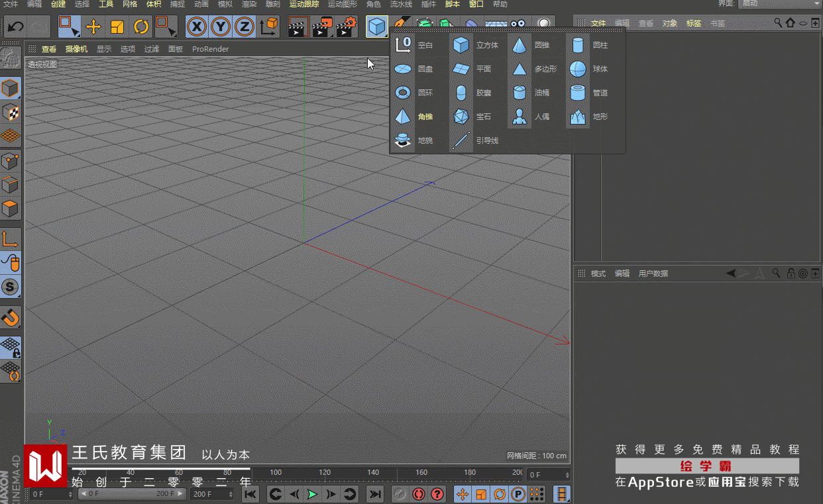Search objects with magnifier icon
The width and height of the screenshot is (823, 504).
[779, 23]
